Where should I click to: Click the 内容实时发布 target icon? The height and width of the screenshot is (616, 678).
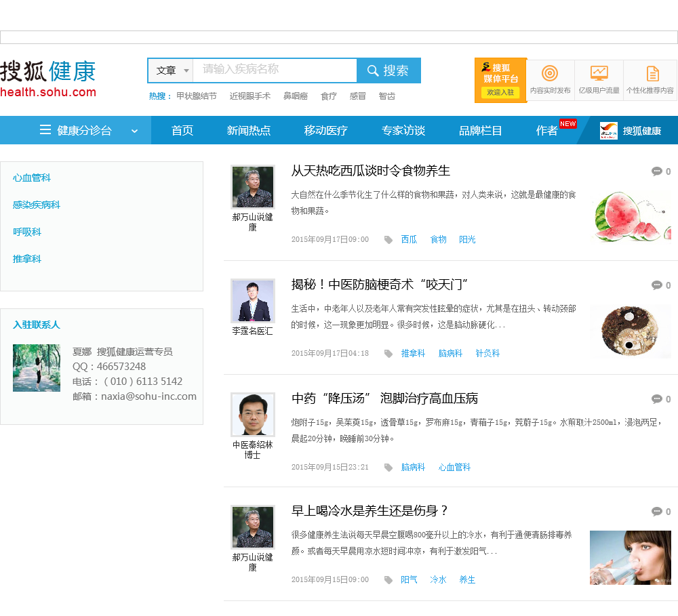pos(550,73)
